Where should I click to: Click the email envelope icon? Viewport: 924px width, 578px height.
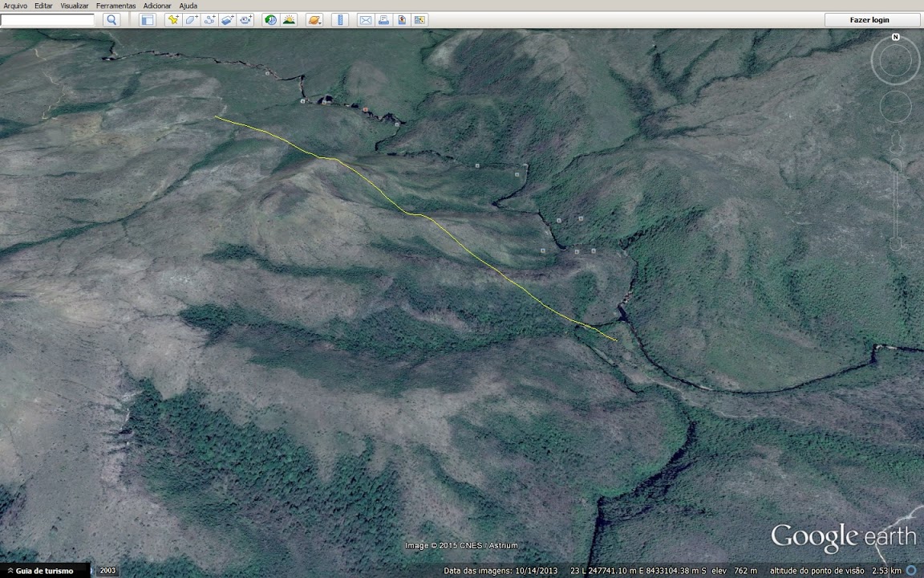click(x=365, y=20)
